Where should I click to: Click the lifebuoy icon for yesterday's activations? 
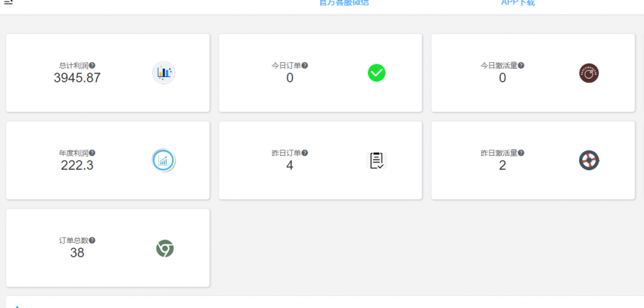(x=589, y=160)
